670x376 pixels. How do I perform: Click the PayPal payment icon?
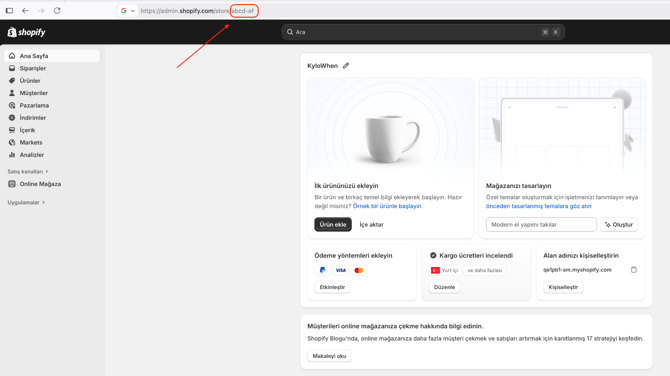pyautogui.click(x=323, y=270)
